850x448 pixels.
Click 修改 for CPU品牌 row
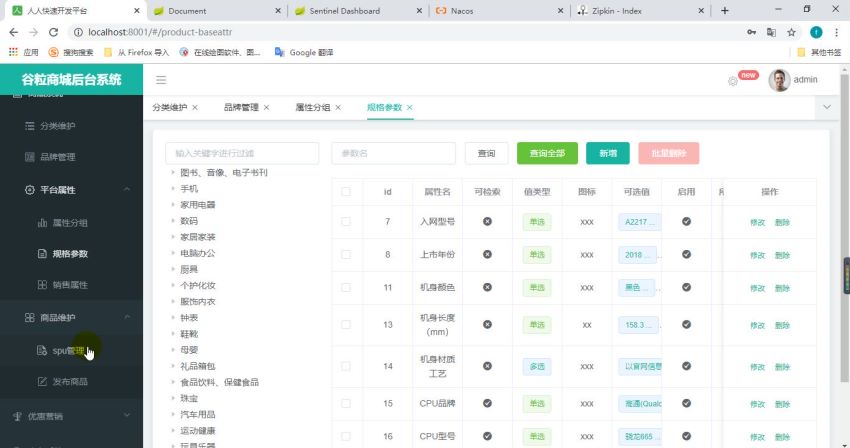[757, 404]
